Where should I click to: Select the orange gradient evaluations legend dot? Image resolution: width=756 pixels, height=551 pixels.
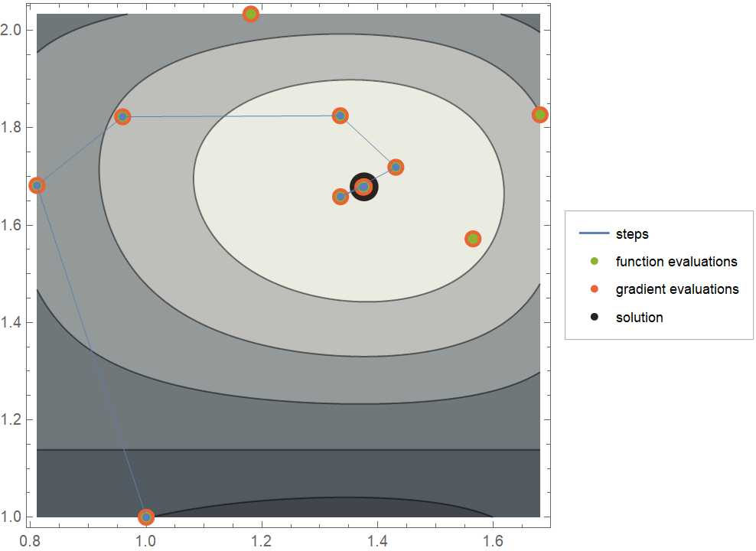pos(594,289)
